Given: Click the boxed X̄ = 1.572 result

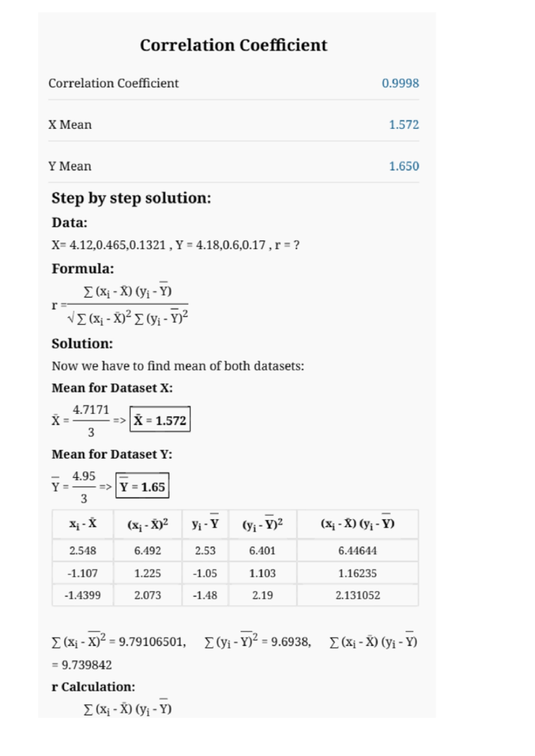Looking at the screenshot, I should click(x=160, y=419).
